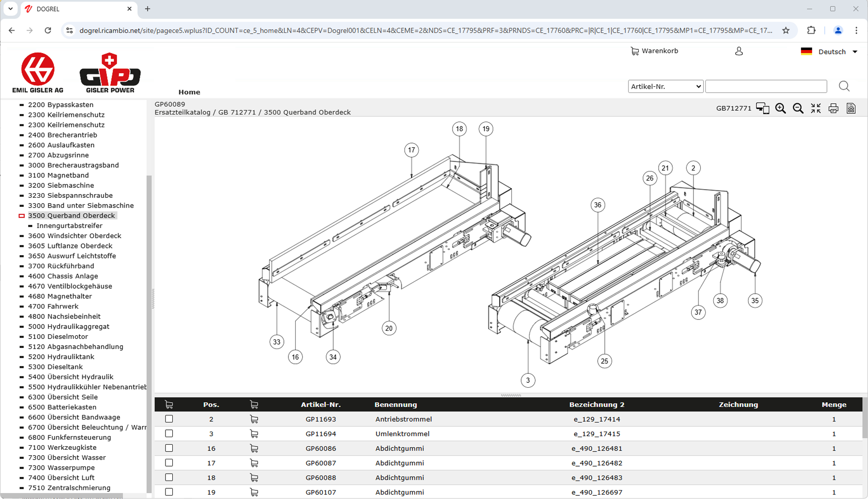Tick the checkbox for position 3
The width and height of the screenshot is (868, 500).
pyautogui.click(x=169, y=433)
